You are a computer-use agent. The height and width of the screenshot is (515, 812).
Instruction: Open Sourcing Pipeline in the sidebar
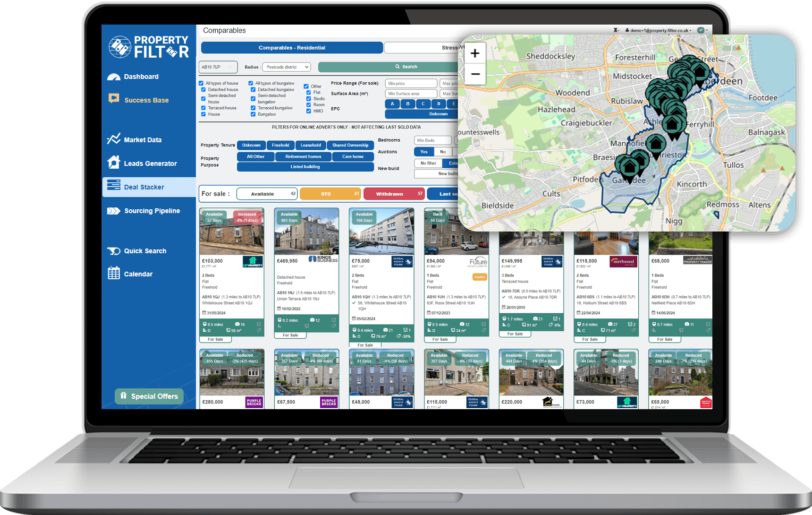(144, 211)
